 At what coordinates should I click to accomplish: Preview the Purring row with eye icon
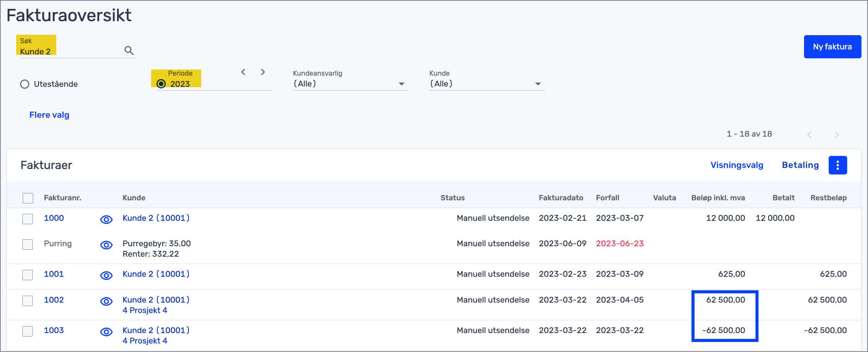tap(106, 245)
